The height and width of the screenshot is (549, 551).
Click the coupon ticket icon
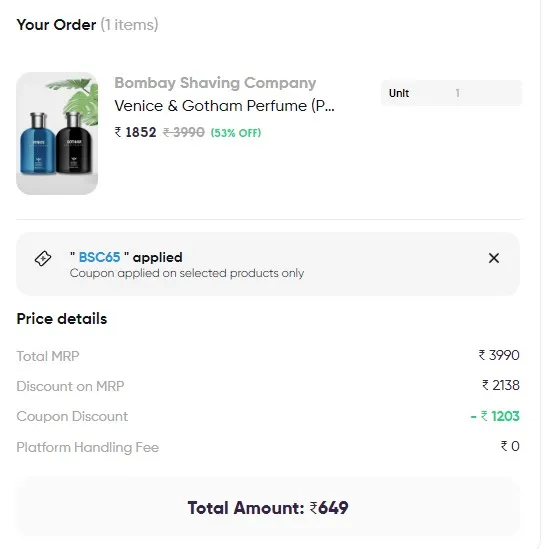tap(43, 258)
